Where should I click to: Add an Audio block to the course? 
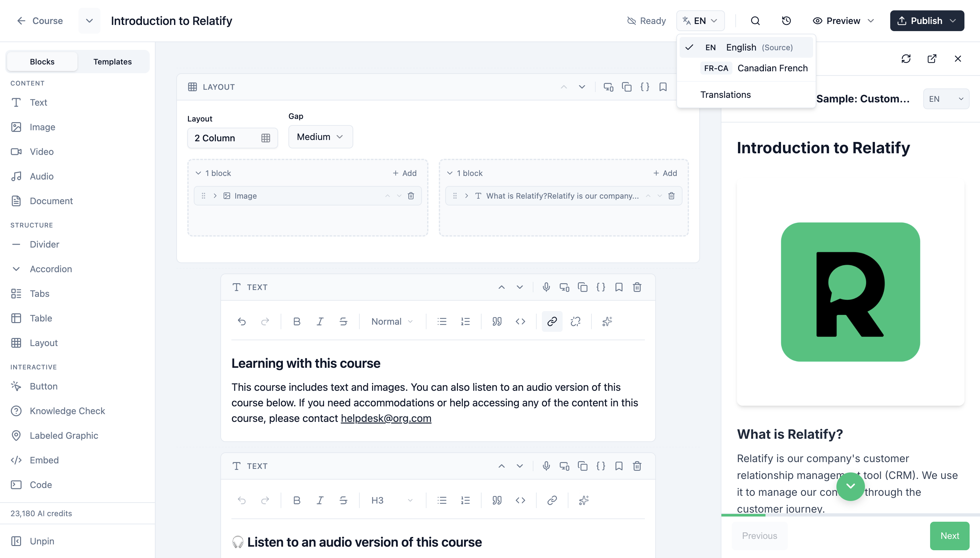[x=41, y=176]
